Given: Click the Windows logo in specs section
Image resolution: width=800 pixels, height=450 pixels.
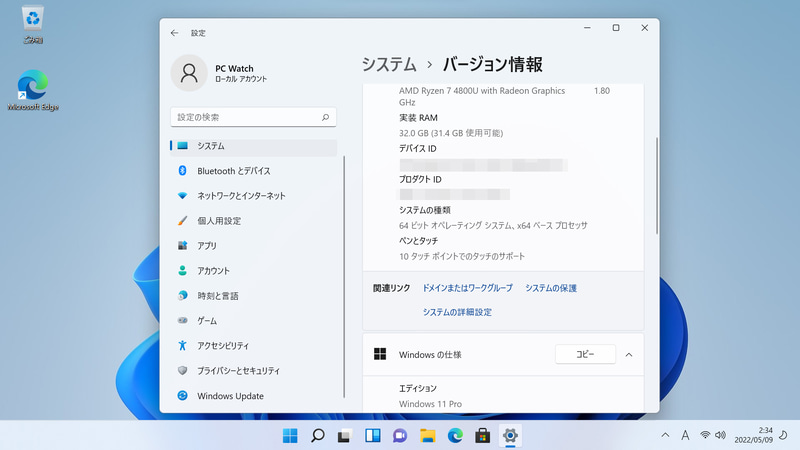Looking at the screenshot, I should pos(380,354).
